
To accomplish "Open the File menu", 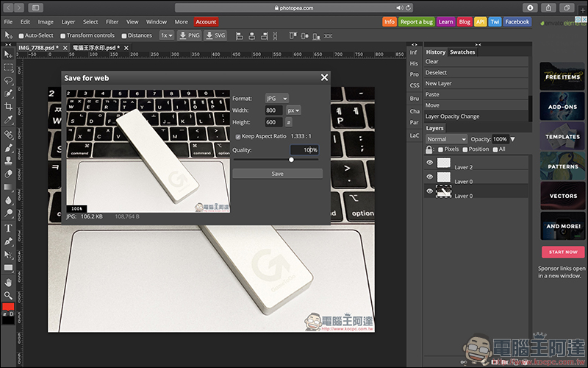I will [x=8, y=22].
